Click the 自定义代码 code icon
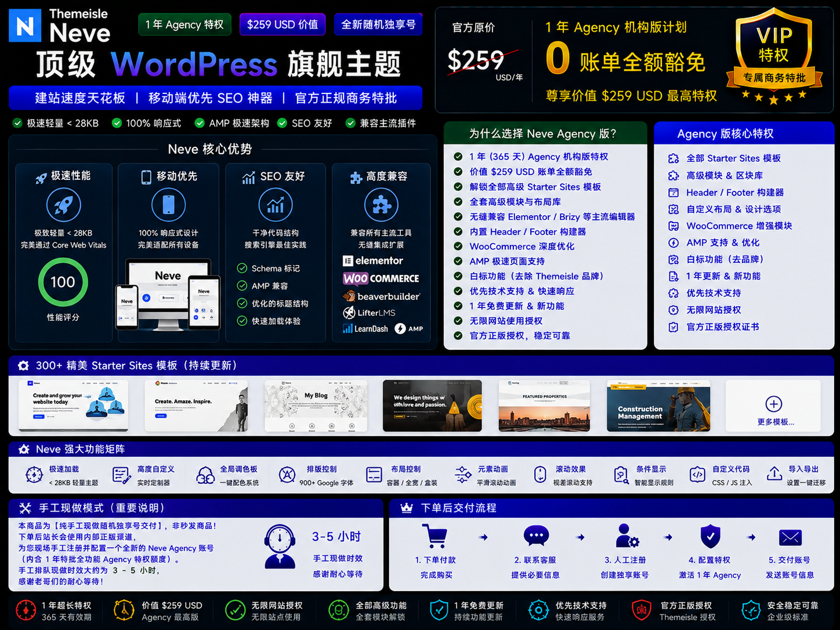 [697, 475]
